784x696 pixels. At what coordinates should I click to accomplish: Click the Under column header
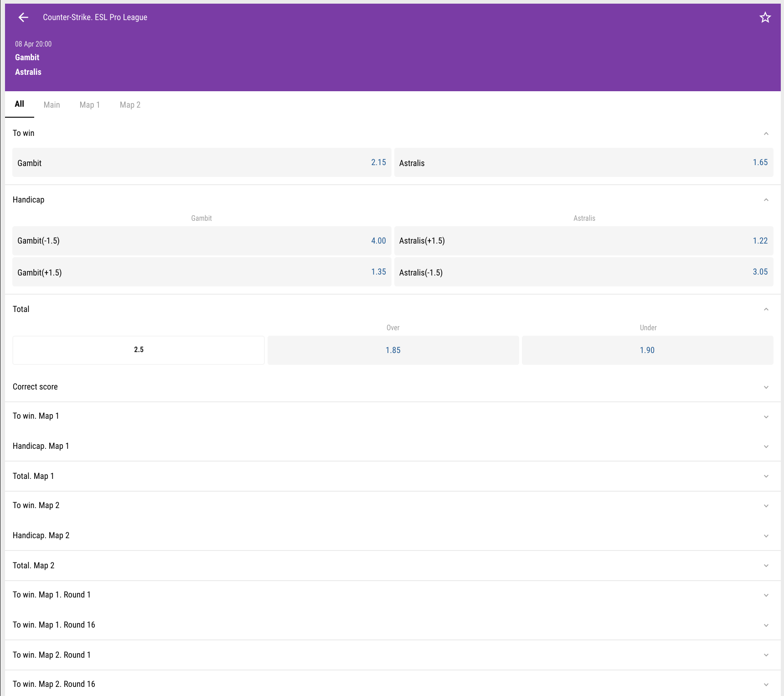(648, 327)
